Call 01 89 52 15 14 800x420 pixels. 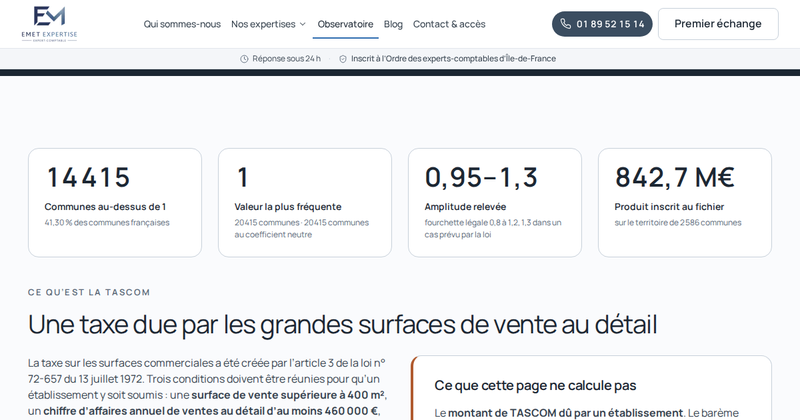coord(602,24)
